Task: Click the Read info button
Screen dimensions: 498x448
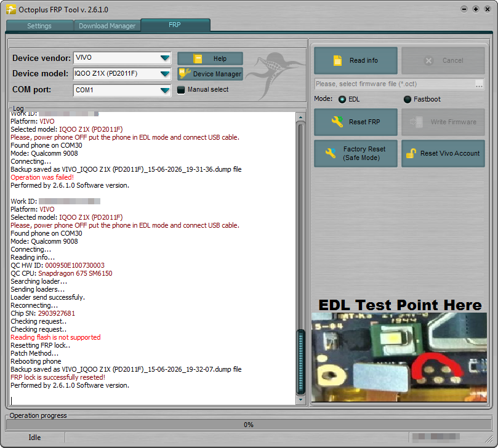Action: (x=356, y=60)
